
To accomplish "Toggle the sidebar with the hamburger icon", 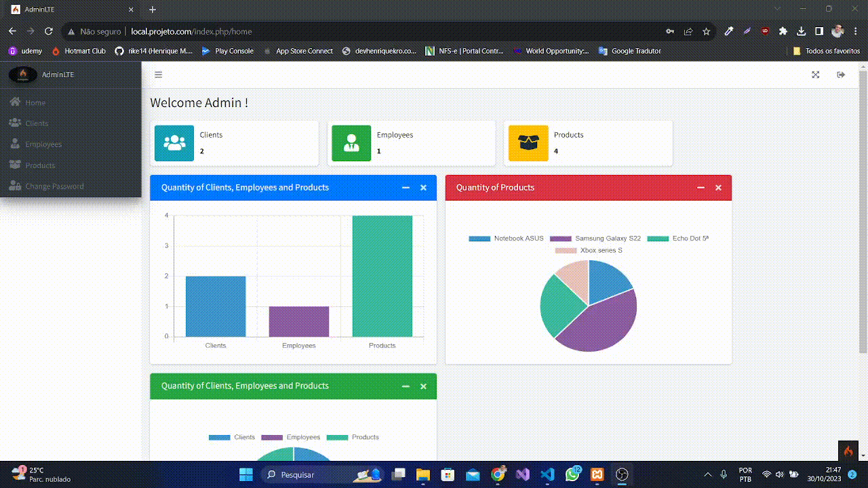I will tap(158, 75).
